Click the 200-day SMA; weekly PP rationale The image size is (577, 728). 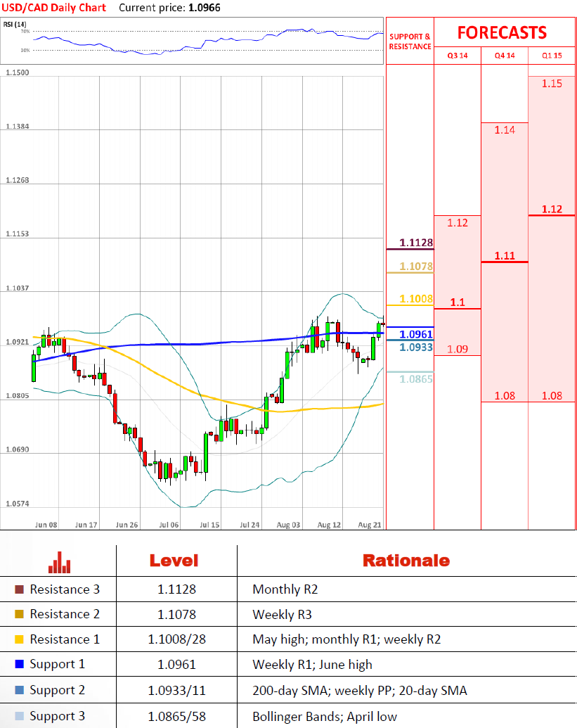[x=360, y=691]
